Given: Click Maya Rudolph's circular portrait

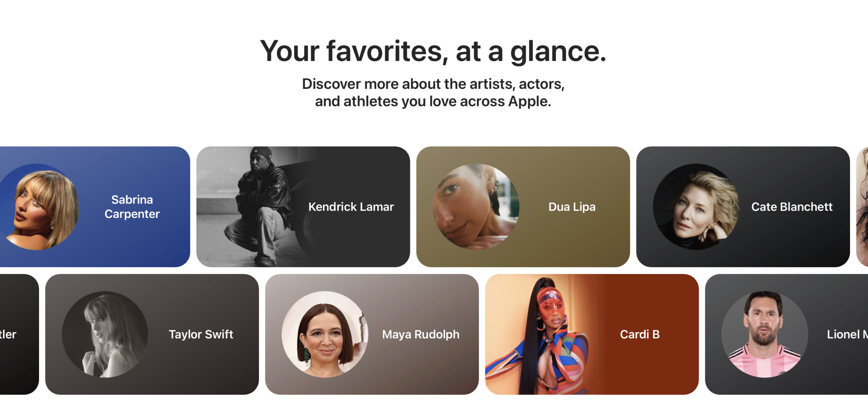Looking at the screenshot, I should pos(325,334).
